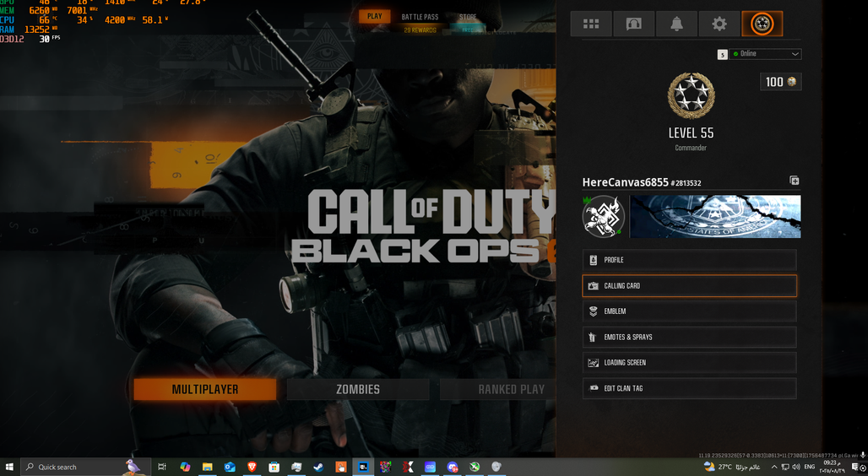Viewport: 868px width, 476px height.
Task: Open the Windows Start menu
Action: (x=9, y=468)
